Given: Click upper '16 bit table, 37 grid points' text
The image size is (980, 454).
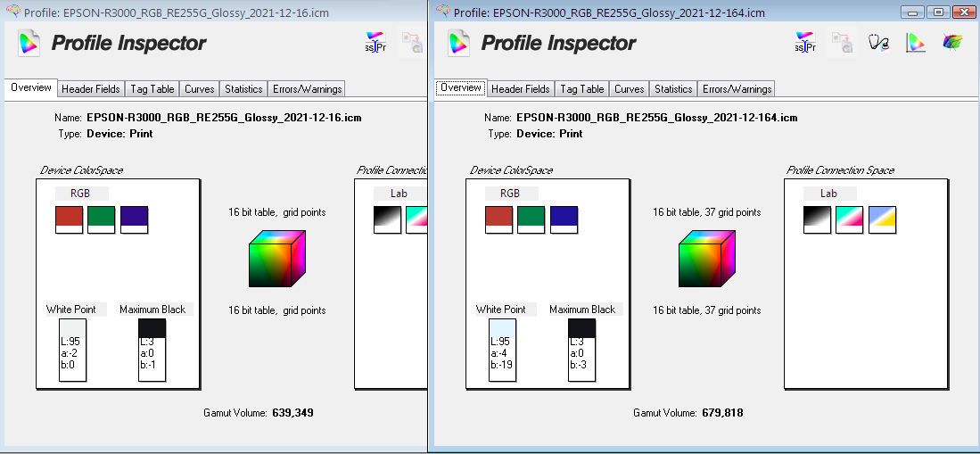Looking at the screenshot, I should (707, 212).
